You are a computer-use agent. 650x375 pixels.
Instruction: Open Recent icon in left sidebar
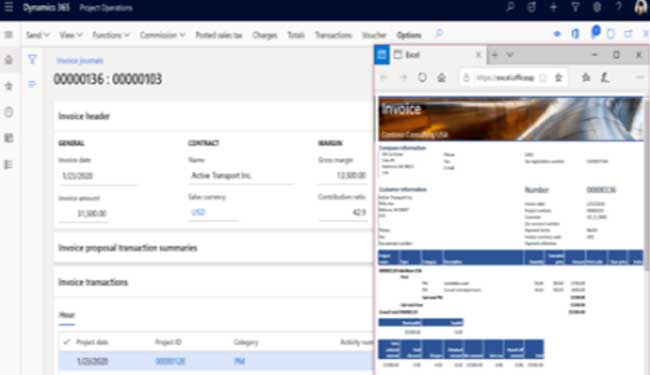(x=9, y=112)
